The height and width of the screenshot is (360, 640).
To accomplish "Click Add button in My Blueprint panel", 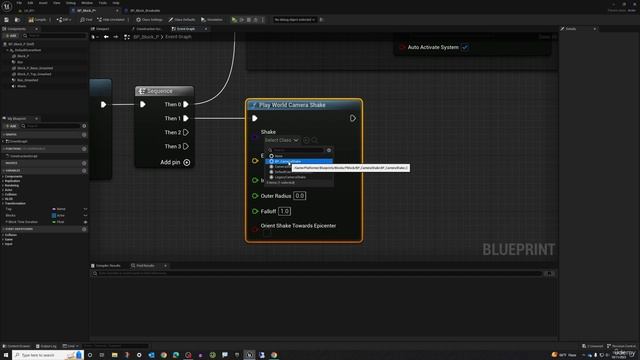I will [11, 126].
